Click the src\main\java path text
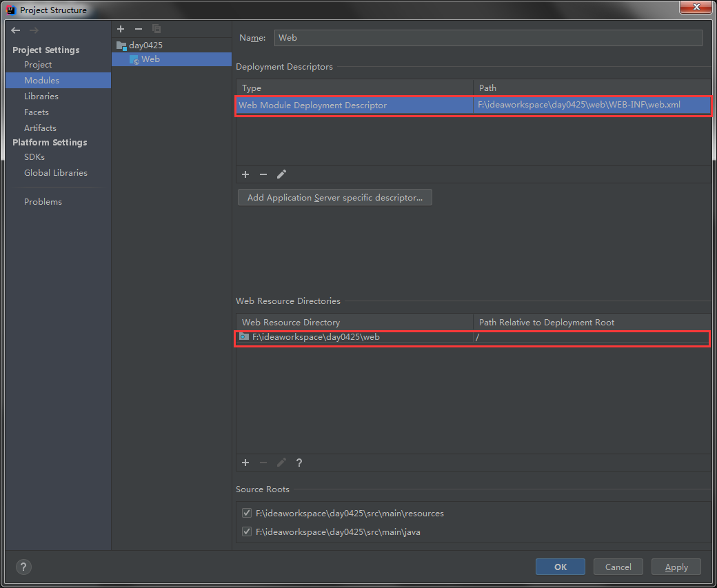The width and height of the screenshot is (717, 588). click(338, 532)
